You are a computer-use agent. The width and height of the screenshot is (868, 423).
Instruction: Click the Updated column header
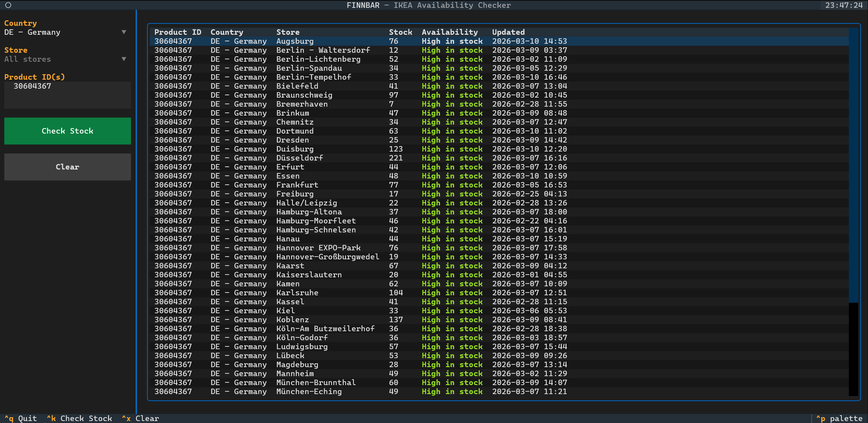click(508, 32)
